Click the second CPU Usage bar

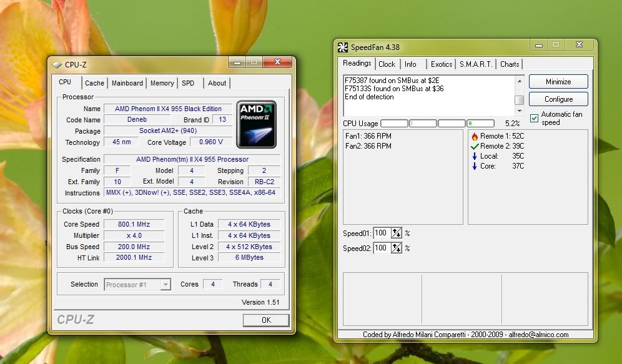coord(423,124)
